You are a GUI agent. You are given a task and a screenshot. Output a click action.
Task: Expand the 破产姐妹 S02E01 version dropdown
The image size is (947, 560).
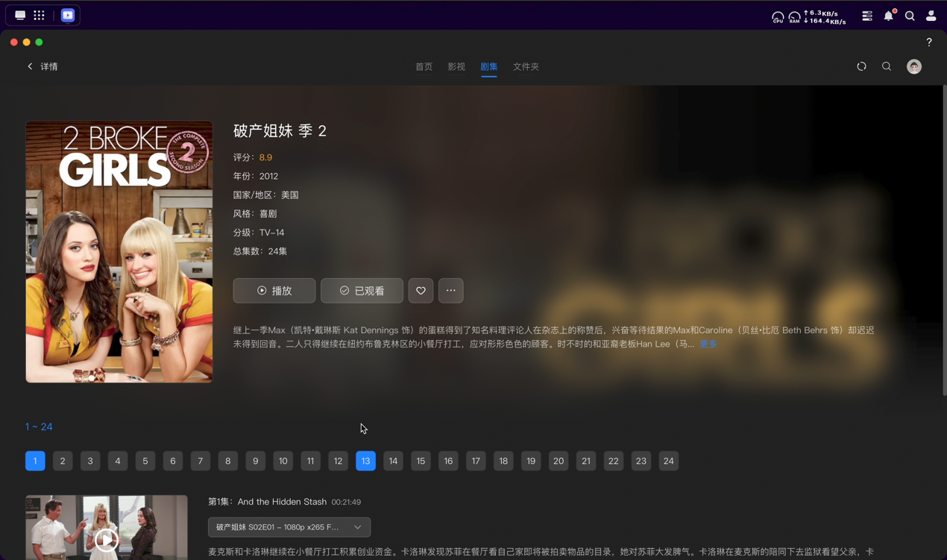pyautogui.click(x=289, y=527)
